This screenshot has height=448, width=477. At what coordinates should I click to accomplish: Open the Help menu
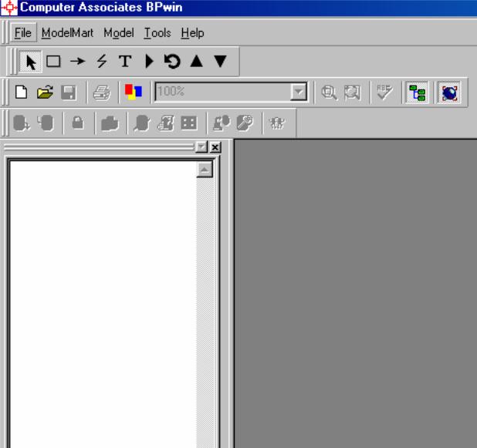(192, 32)
